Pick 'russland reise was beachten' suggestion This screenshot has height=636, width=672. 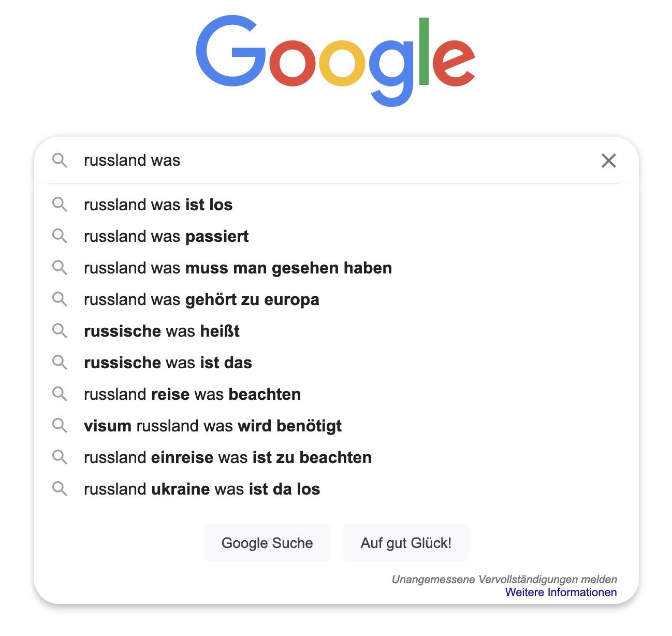point(192,394)
